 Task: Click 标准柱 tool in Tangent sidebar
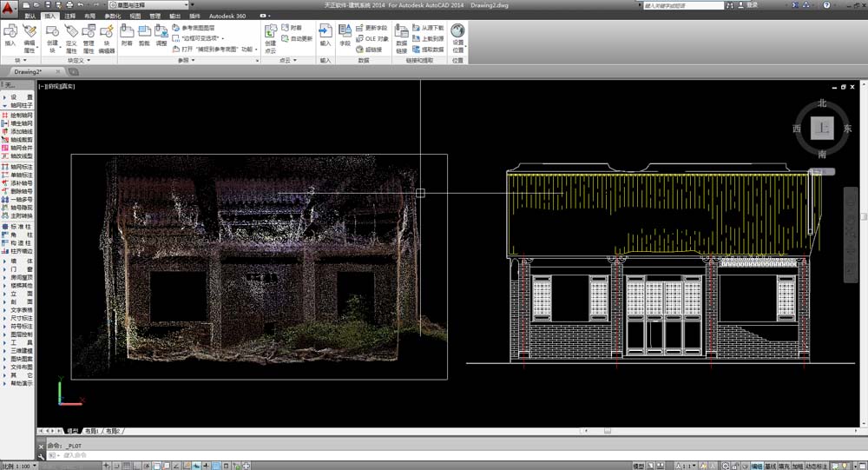pyautogui.click(x=17, y=227)
